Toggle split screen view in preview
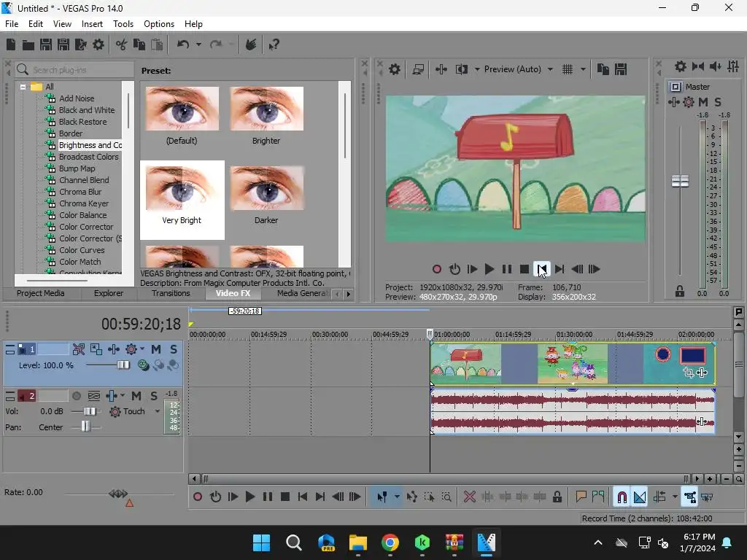 [461, 69]
